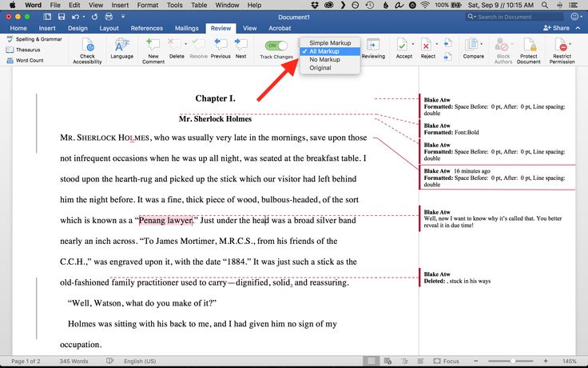588x368 pixels.
Task: Go to the Previous comment
Action: [220, 48]
